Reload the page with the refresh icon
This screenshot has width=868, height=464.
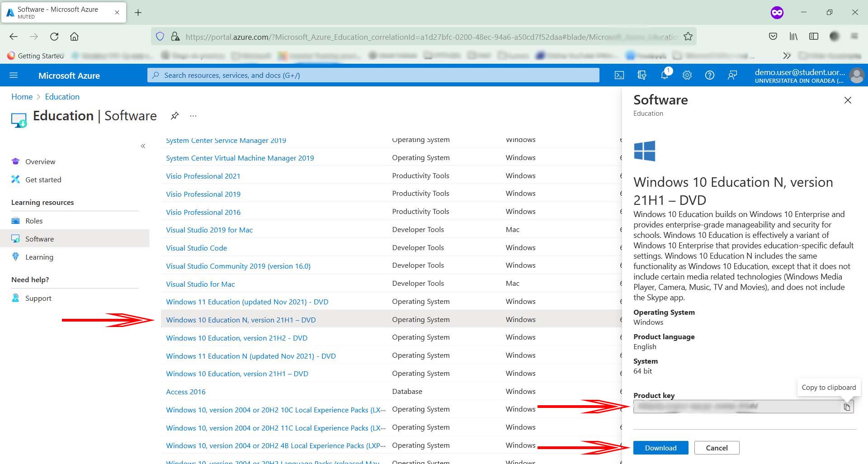pos(54,37)
